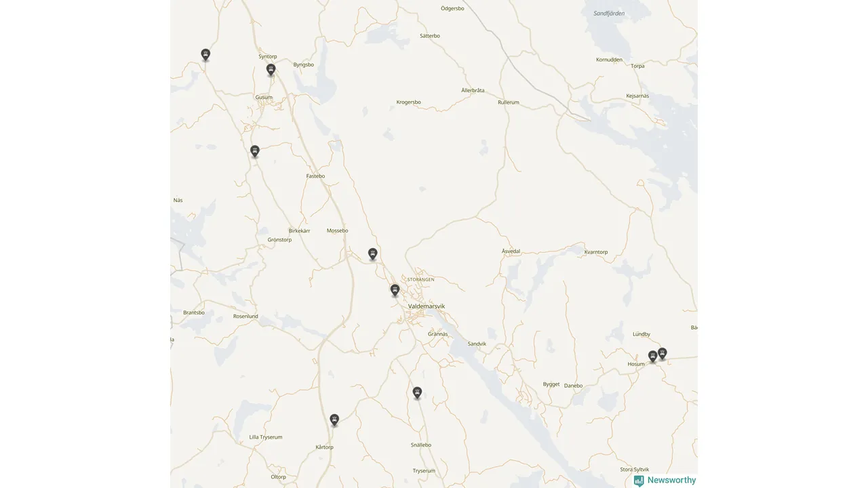The height and width of the screenshot is (488, 868).
Task: Open the Newsworthy link
Action: 665,481
